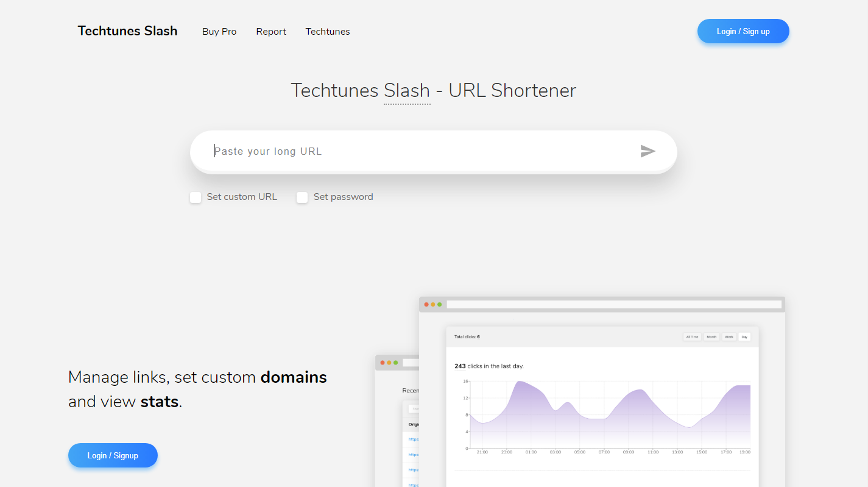Click the Login / Sign up header button
Viewport: 868px width, 487px height.
pos(743,31)
